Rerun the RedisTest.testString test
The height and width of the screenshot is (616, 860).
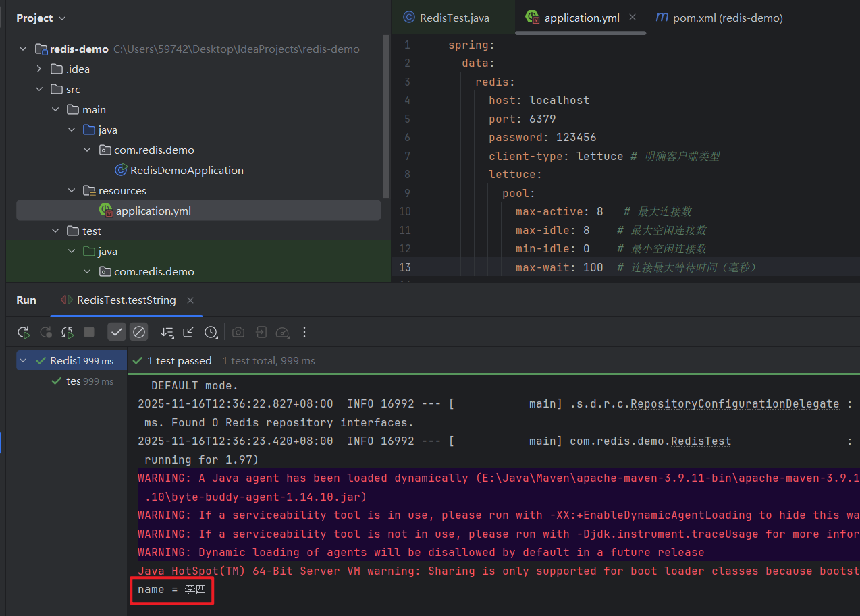click(x=24, y=332)
